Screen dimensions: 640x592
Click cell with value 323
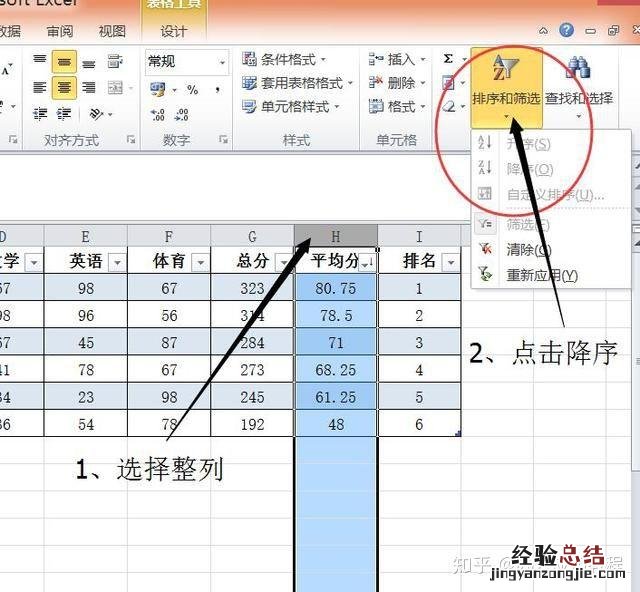[x=252, y=288]
